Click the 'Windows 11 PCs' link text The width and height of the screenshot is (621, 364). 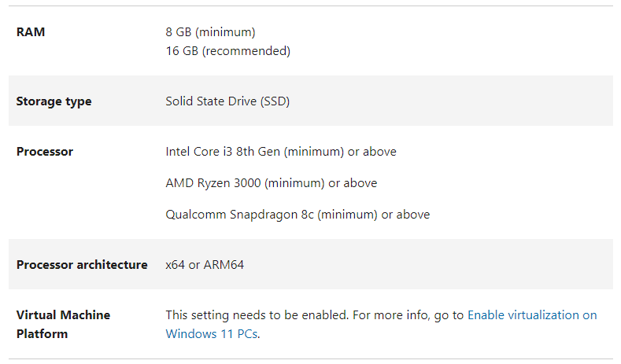coord(212,334)
